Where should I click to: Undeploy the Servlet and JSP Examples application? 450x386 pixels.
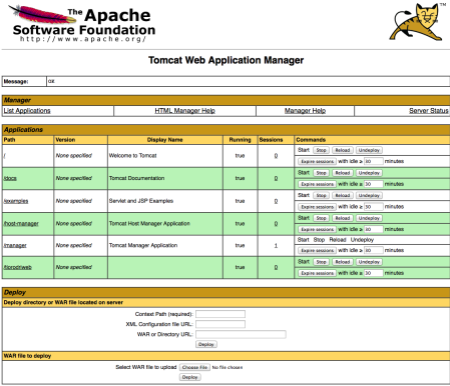[369, 196]
